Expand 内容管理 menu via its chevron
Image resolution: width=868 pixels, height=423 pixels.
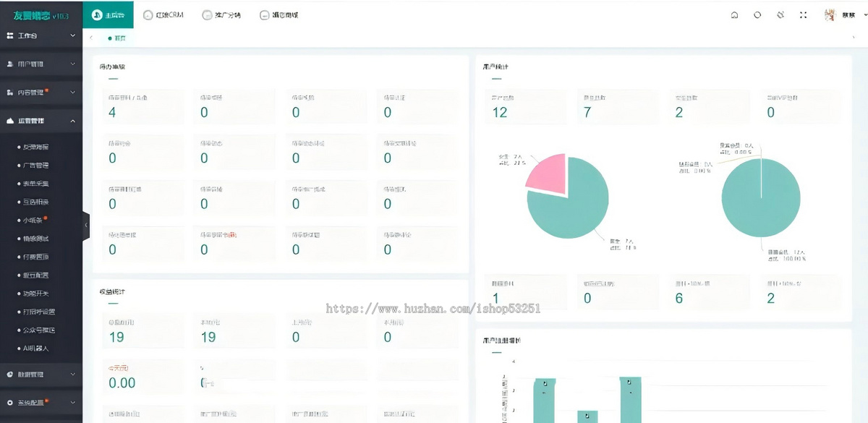pos(72,93)
